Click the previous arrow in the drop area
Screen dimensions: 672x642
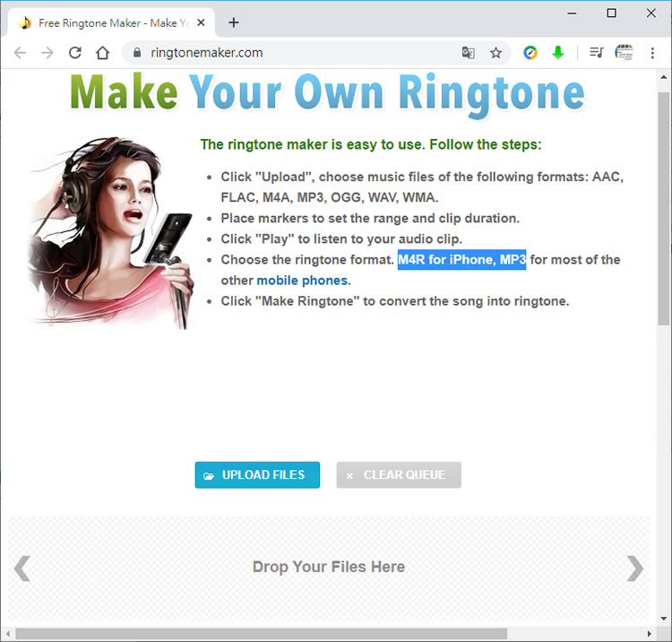(x=22, y=568)
